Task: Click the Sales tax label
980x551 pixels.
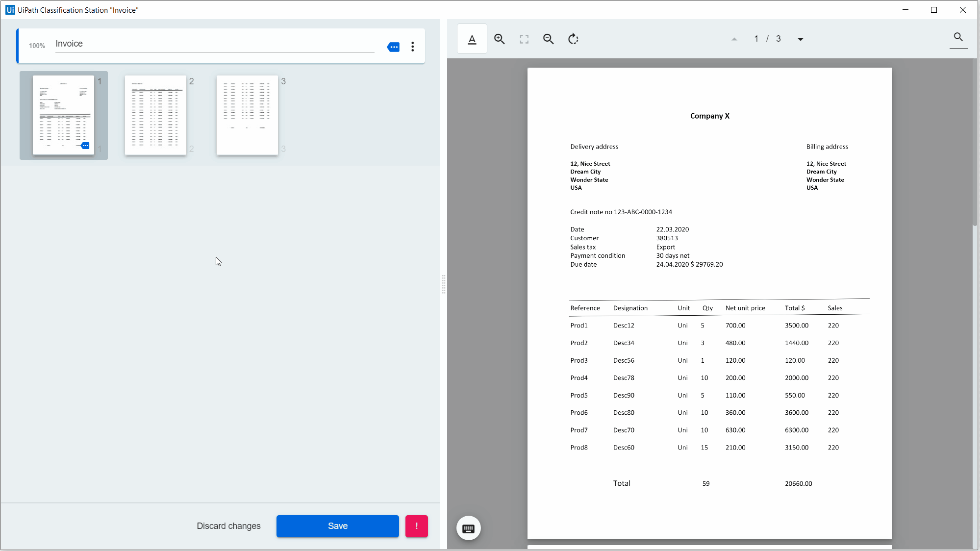Action: pos(583,247)
